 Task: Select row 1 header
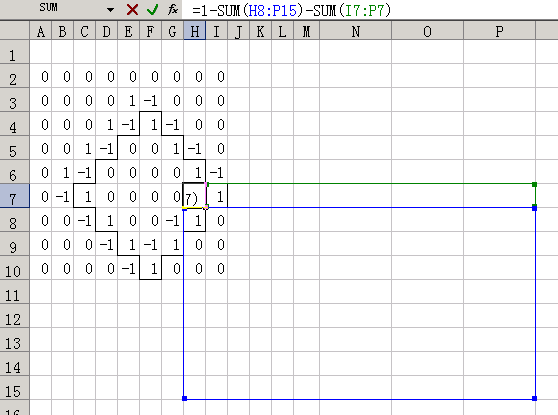click(14, 52)
